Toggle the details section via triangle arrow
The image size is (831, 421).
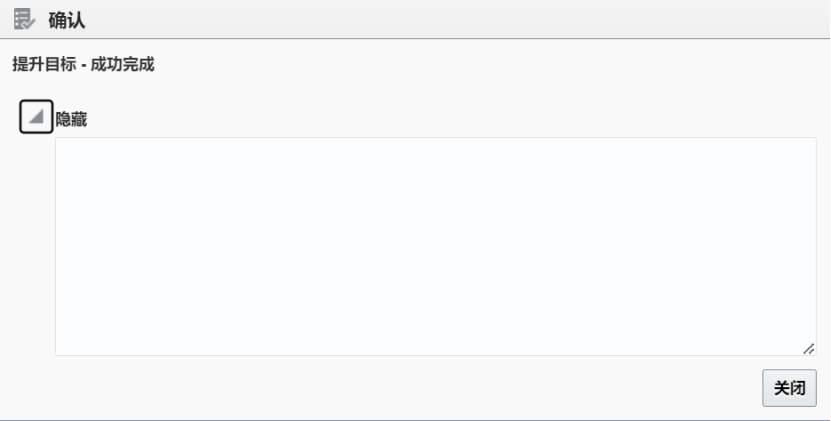coord(36,116)
